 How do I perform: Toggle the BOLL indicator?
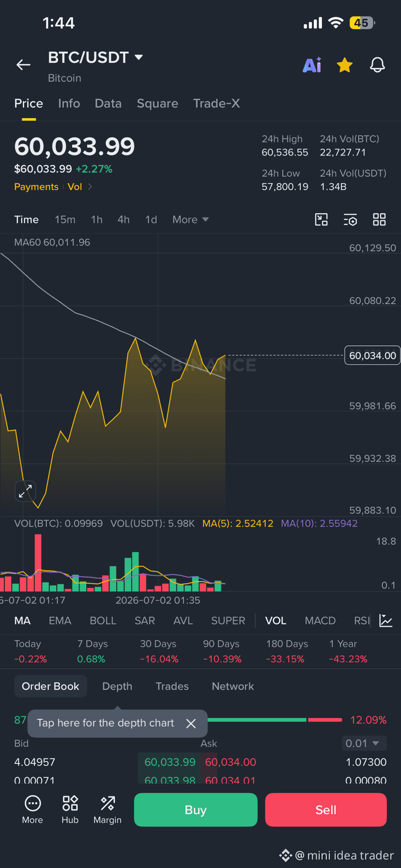(x=103, y=620)
